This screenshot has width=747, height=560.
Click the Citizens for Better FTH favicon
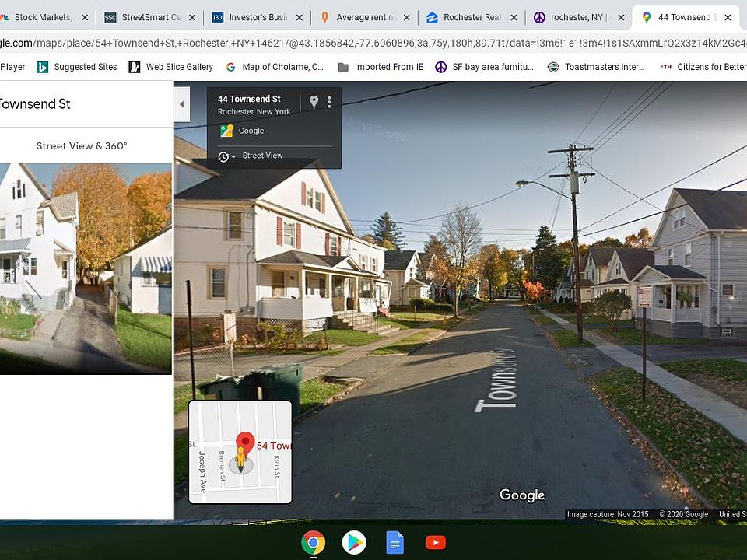click(665, 67)
